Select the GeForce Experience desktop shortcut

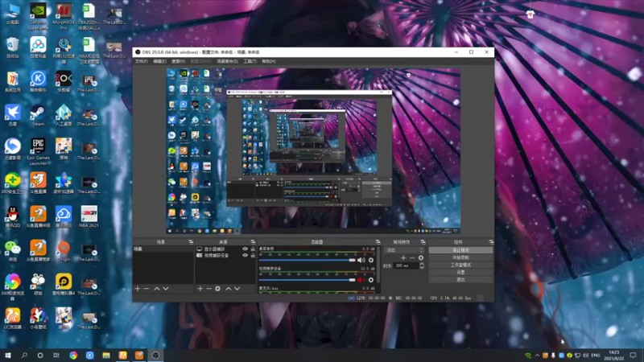[38, 16]
